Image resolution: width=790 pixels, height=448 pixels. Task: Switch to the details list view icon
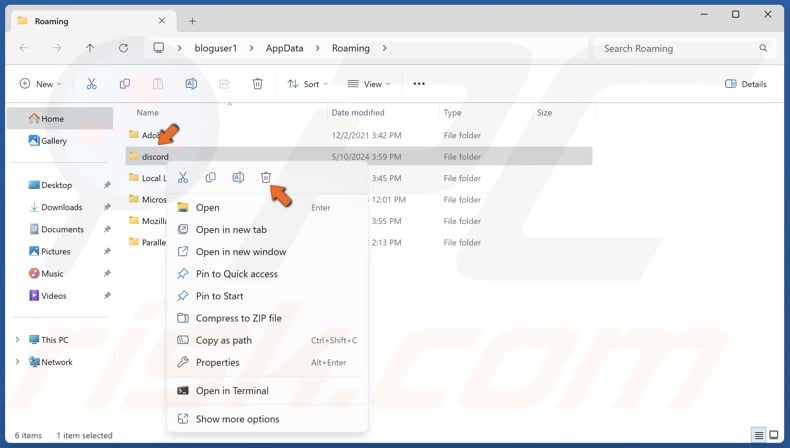tap(759, 435)
